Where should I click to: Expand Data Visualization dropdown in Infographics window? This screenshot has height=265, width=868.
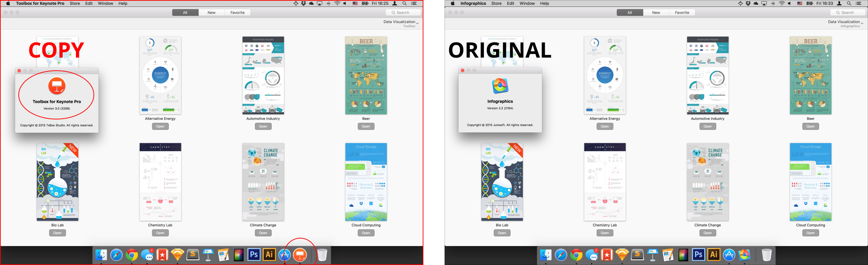(x=845, y=23)
